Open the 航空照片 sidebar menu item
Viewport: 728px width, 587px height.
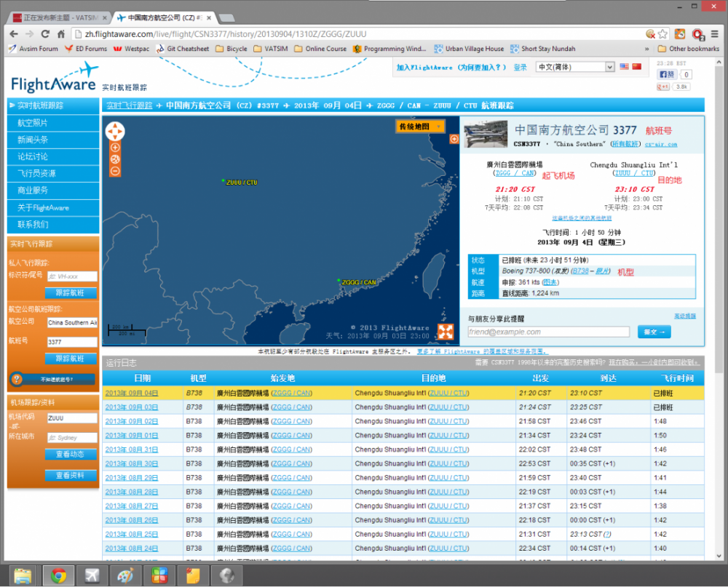pyautogui.click(x=53, y=123)
